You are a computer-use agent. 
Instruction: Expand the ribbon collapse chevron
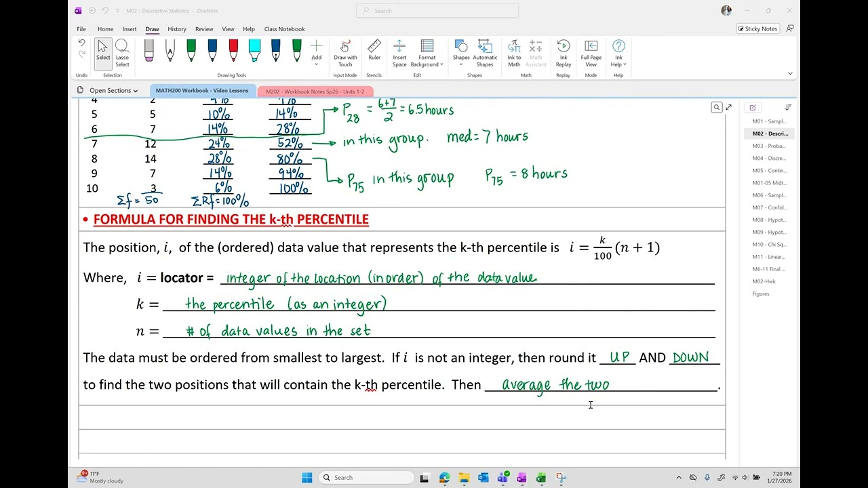(790, 73)
